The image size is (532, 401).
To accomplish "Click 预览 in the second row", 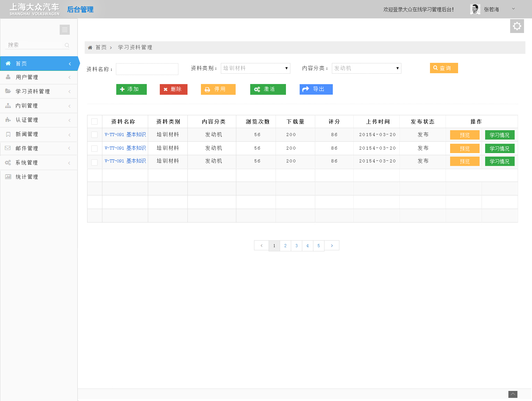I will 465,149.
